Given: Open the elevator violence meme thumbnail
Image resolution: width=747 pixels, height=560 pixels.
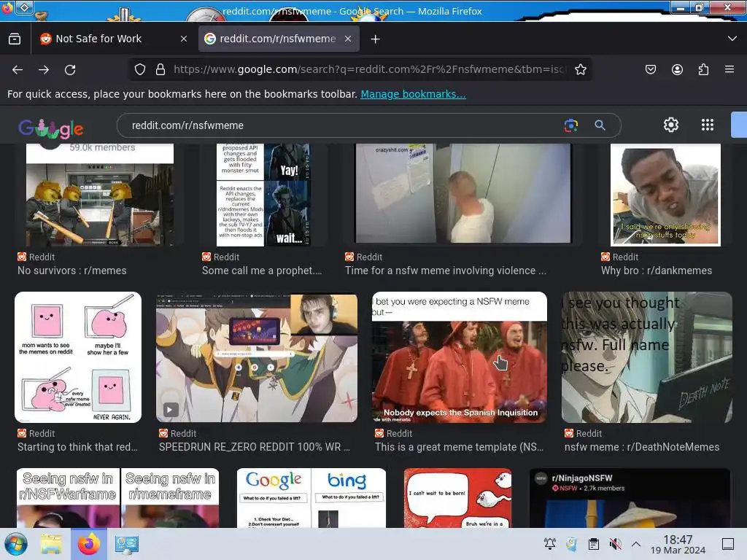Looking at the screenshot, I should [463, 193].
